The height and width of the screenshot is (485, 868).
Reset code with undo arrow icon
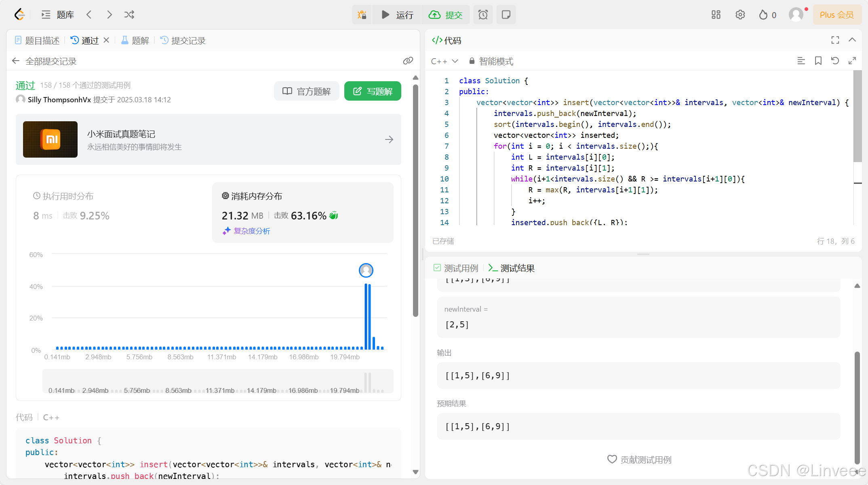point(835,61)
